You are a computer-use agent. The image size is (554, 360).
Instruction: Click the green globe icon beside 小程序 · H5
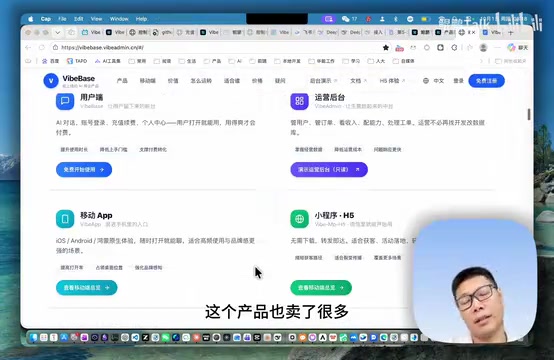point(299,219)
